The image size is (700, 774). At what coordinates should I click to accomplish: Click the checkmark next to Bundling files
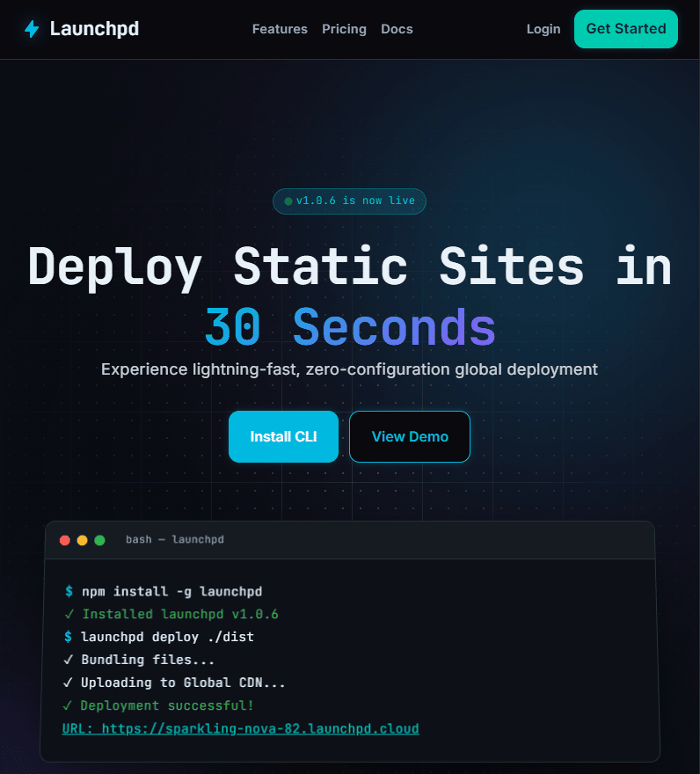click(x=68, y=660)
